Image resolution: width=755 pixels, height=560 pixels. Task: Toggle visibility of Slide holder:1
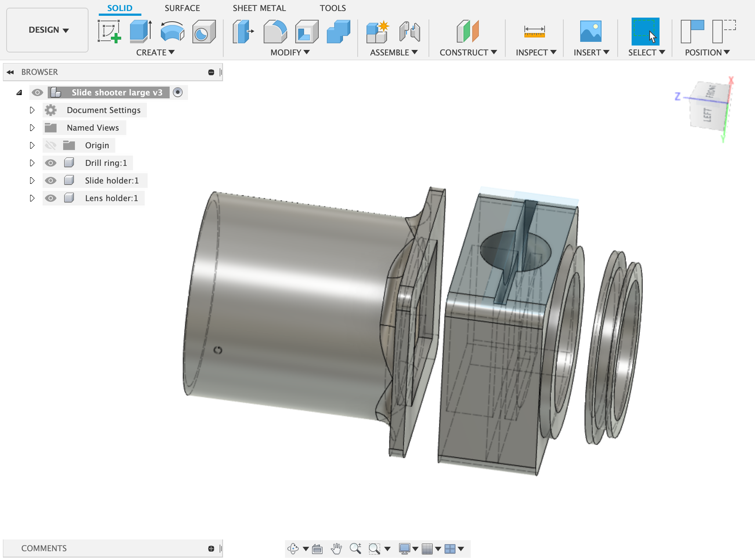pyautogui.click(x=51, y=181)
